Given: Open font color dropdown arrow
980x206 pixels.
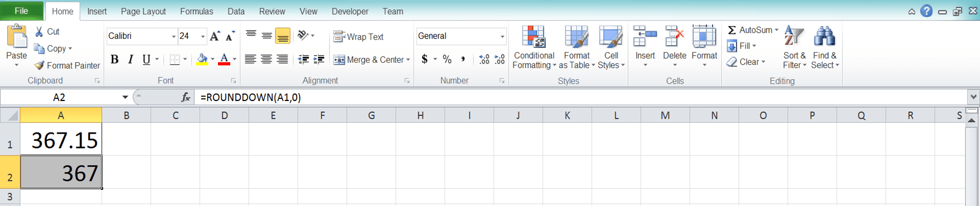Looking at the screenshot, I should pyautogui.click(x=234, y=60).
